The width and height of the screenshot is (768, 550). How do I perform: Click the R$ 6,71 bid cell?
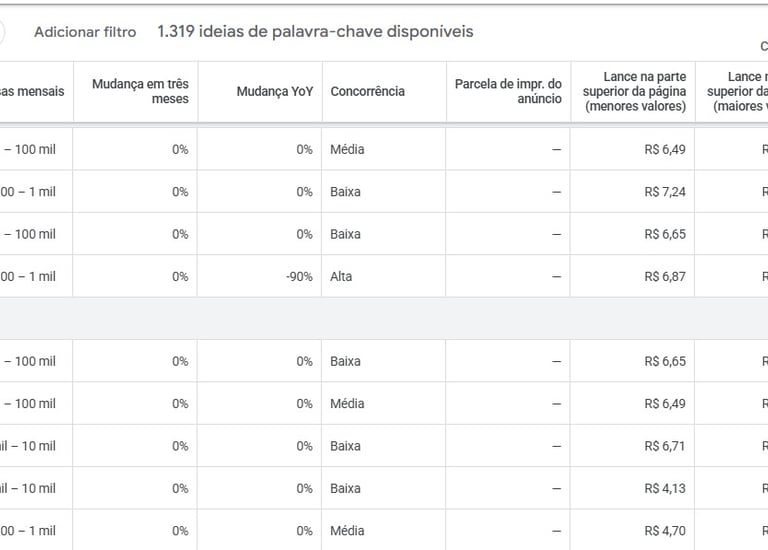pos(665,446)
